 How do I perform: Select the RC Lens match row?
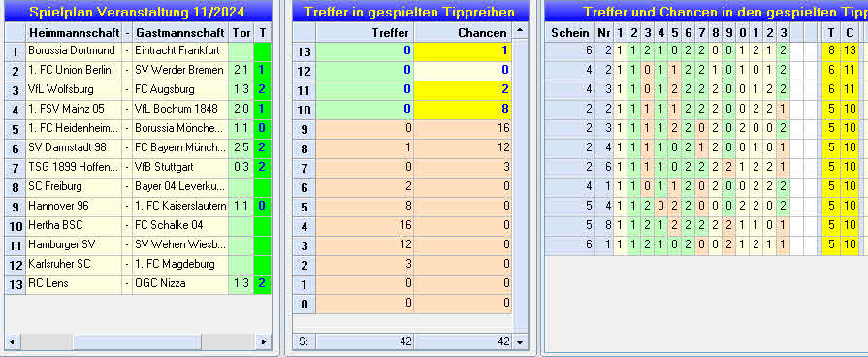(138, 283)
